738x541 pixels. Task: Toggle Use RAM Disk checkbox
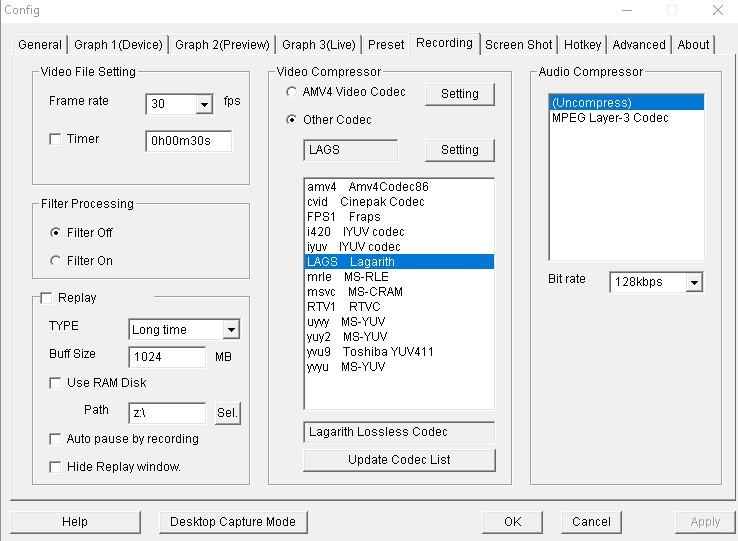[x=55, y=383]
